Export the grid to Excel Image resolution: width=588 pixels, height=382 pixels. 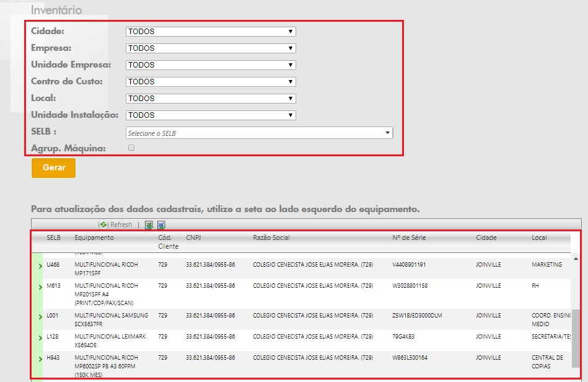(x=149, y=224)
